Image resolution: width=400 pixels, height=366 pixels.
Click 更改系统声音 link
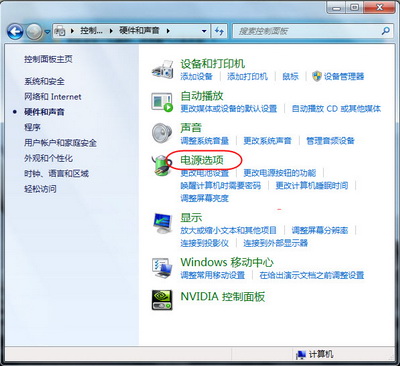(x=267, y=140)
